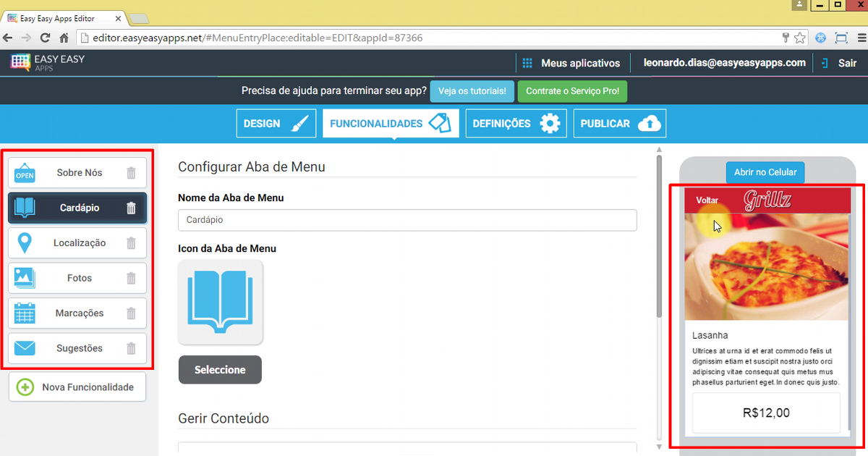Viewport: 868px width, 456px height.
Task: Bookmark page with the star icon
Action: tap(800, 38)
